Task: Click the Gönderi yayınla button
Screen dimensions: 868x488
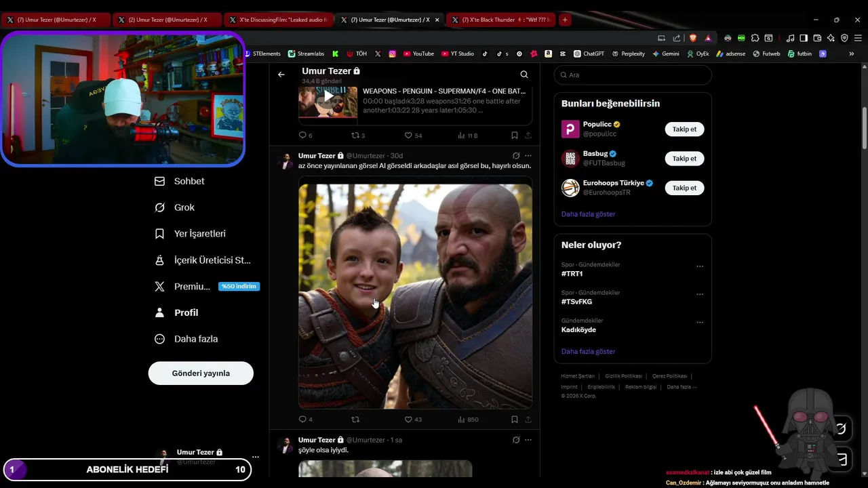Action: [x=201, y=373]
